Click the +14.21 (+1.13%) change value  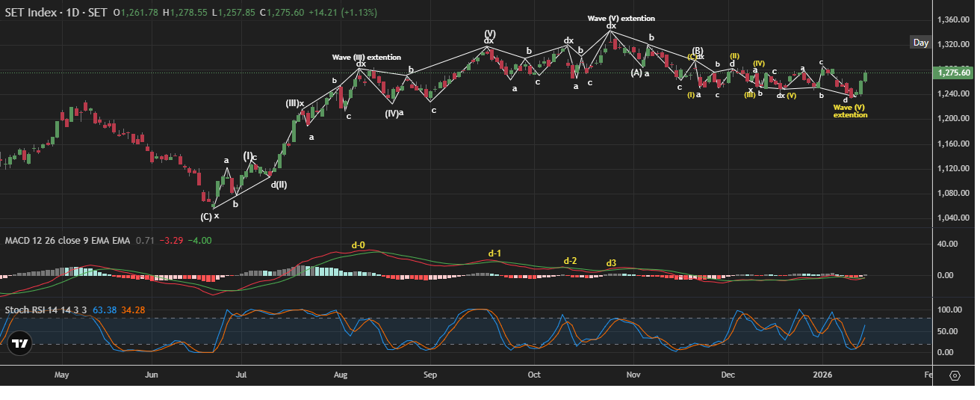pyautogui.click(x=344, y=13)
